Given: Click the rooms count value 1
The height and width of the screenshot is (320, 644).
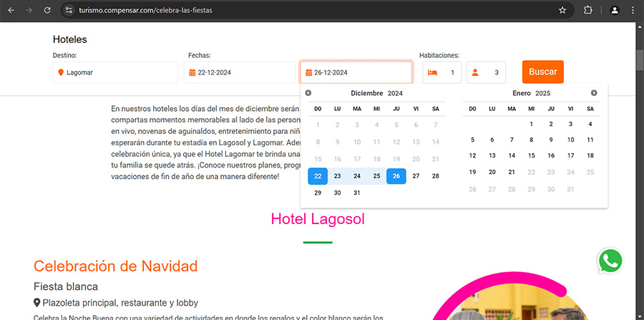Looking at the screenshot, I should pos(453,73).
